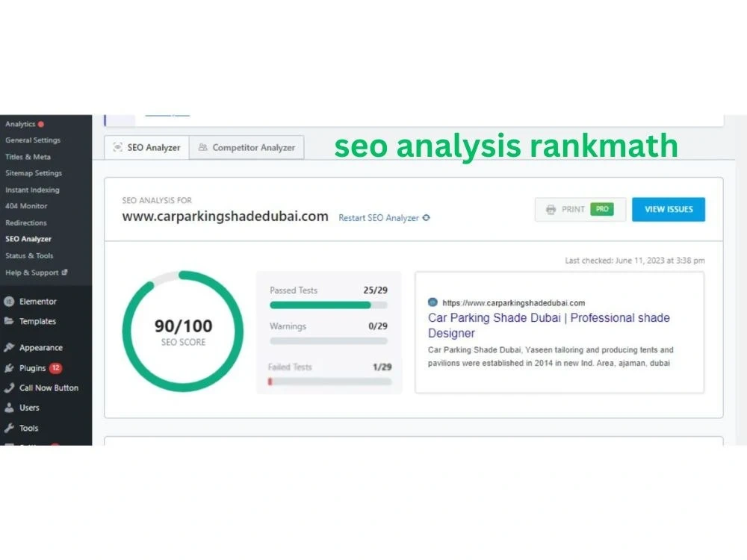Click the Elementor sidebar icon

(8, 302)
